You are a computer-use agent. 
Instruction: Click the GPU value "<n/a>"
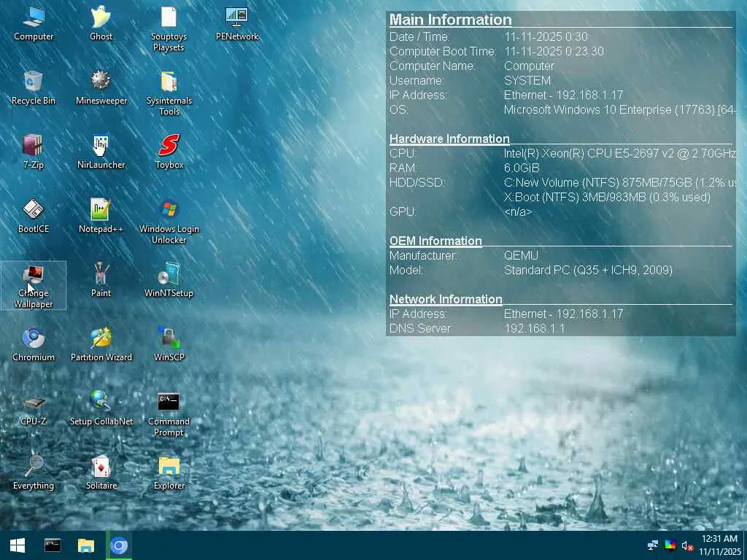click(517, 212)
